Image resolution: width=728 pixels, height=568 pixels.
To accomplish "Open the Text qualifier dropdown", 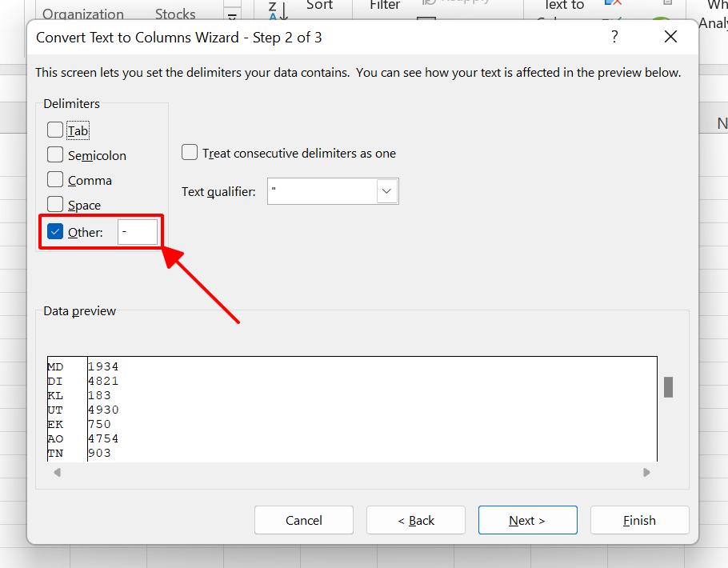I will [x=386, y=191].
